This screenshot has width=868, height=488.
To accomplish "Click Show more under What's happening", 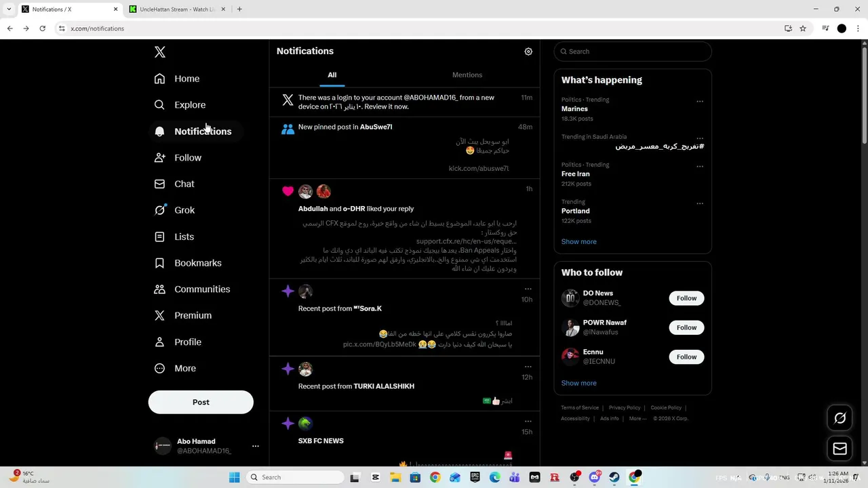I will coord(579,242).
